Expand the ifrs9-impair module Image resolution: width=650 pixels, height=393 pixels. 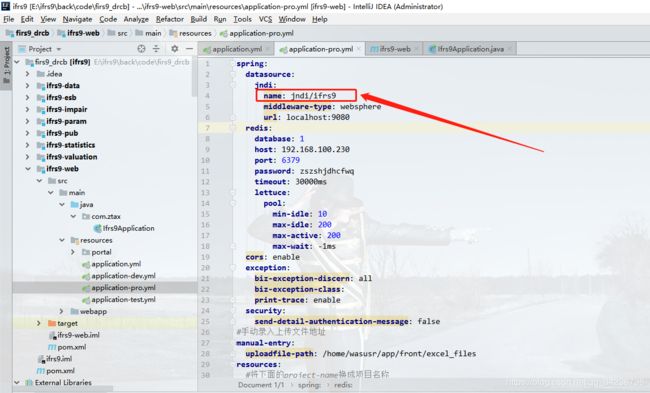pos(27,109)
